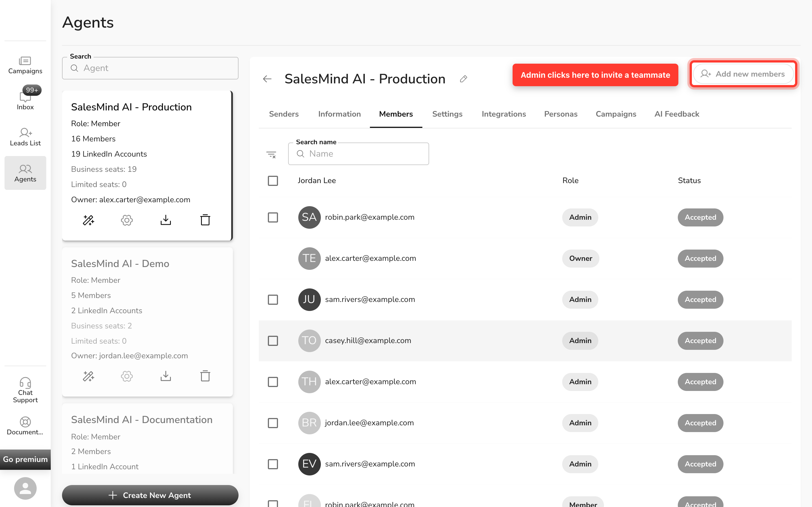Click the back arrow beside agent title
Screen dimensions: 812x507
click(267, 79)
